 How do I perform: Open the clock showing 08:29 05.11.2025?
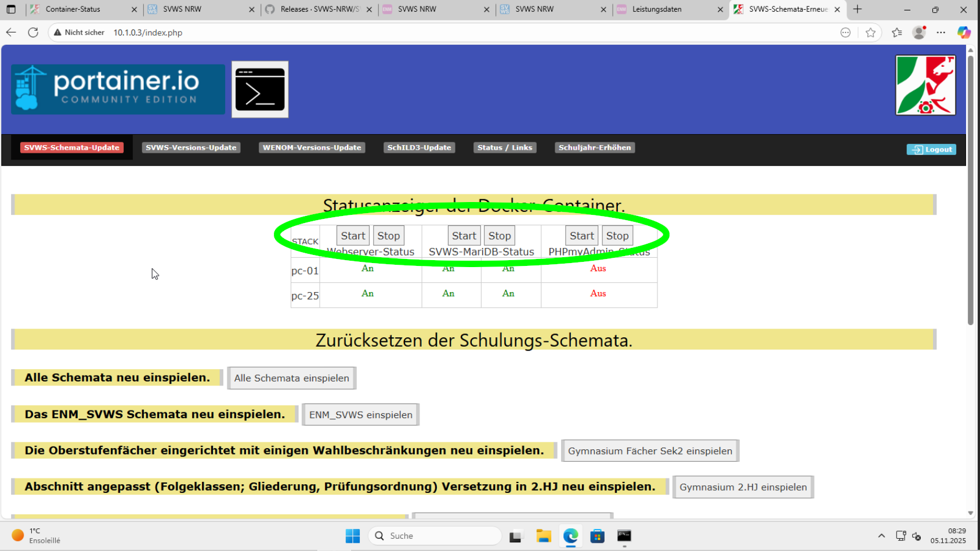pos(948,535)
